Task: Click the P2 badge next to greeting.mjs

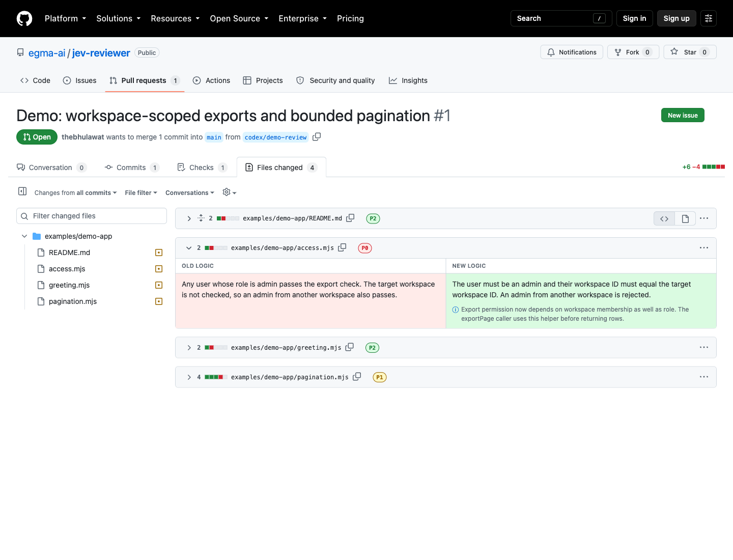Action: click(x=373, y=348)
